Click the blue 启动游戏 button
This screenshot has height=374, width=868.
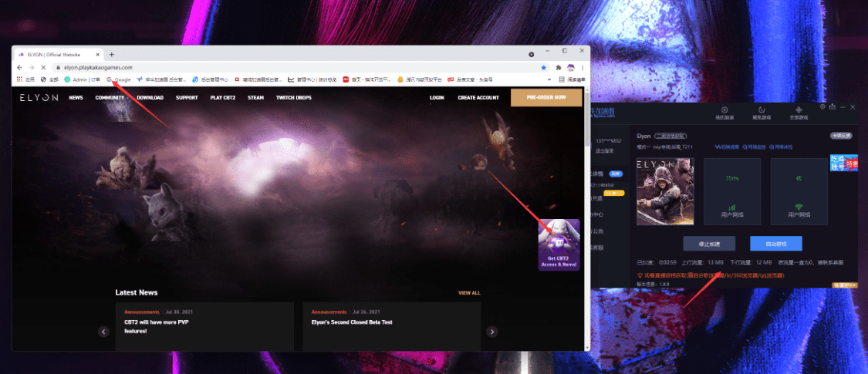click(x=776, y=244)
